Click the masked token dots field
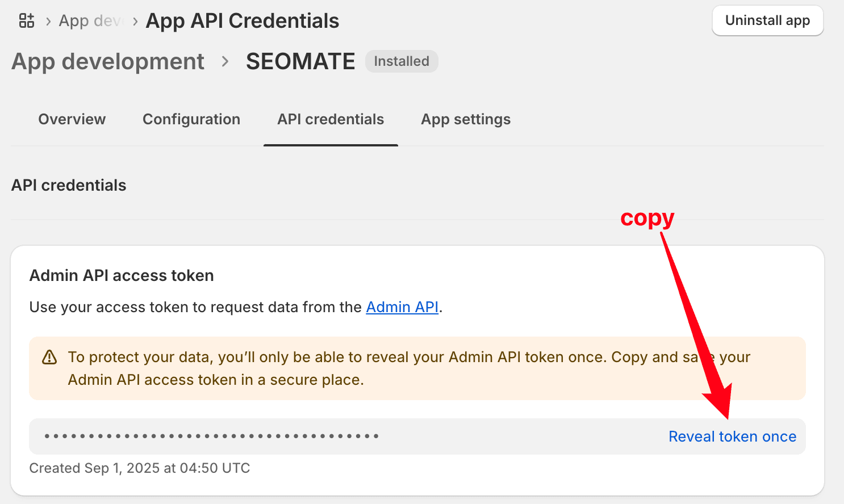The width and height of the screenshot is (844, 504). [x=211, y=436]
